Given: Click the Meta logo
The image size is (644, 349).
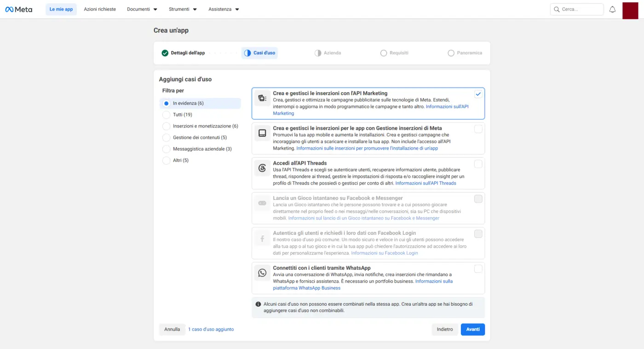Looking at the screenshot, I should [19, 9].
